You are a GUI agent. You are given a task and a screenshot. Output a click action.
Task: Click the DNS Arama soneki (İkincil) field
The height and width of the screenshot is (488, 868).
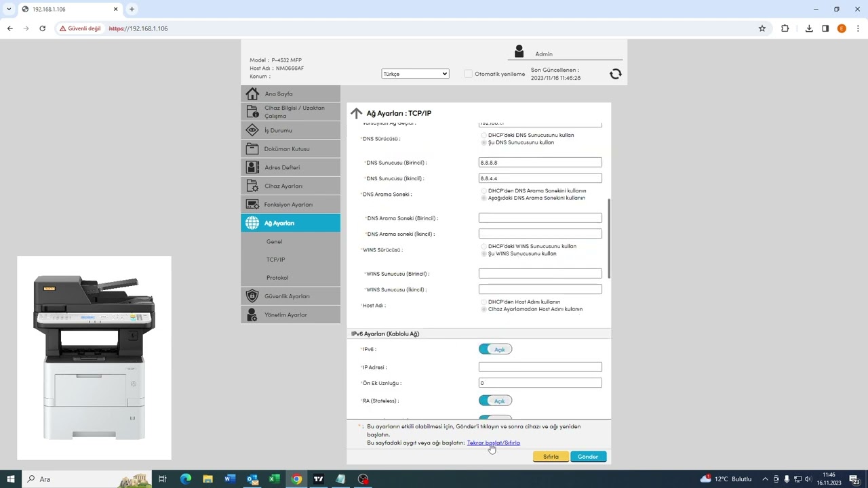tap(540, 234)
